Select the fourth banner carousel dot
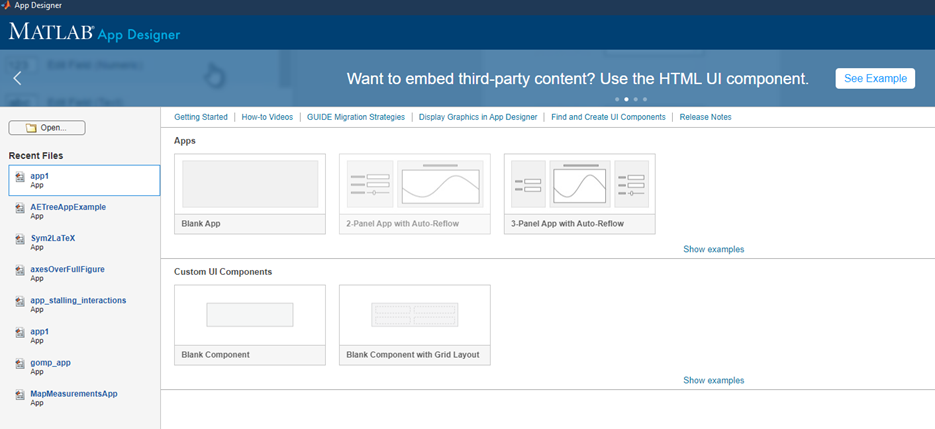The width and height of the screenshot is (935, 429). click(x=645, y=99)
